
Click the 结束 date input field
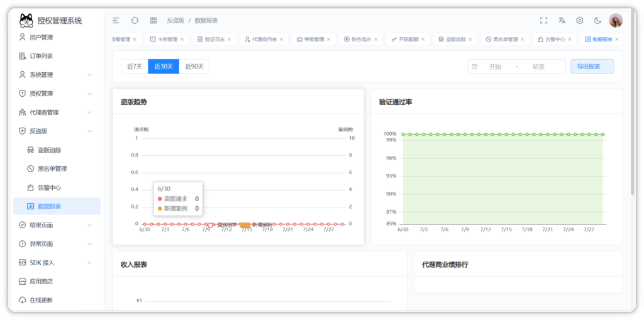(x=538, y=67)
